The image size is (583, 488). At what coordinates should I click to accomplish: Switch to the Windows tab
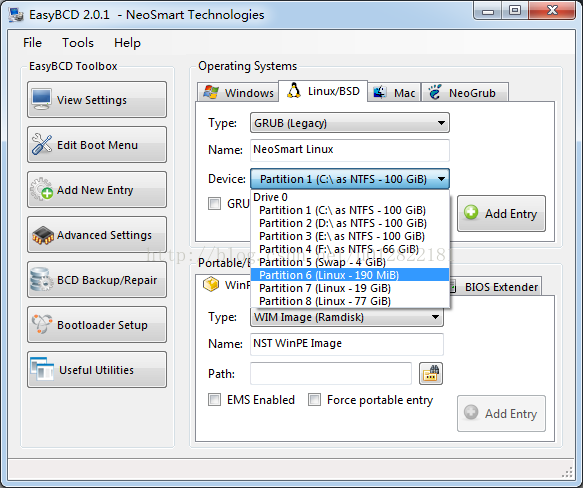tap(238, 92)
